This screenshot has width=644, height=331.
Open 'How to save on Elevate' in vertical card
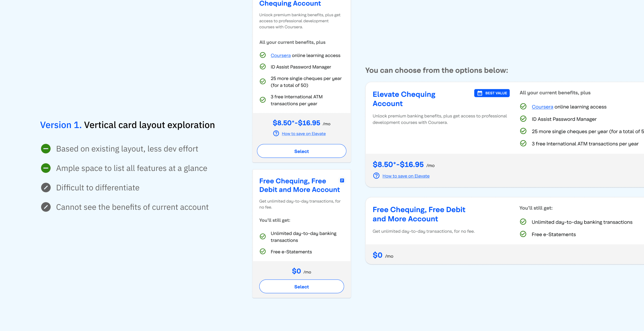[x=303, y=134]
